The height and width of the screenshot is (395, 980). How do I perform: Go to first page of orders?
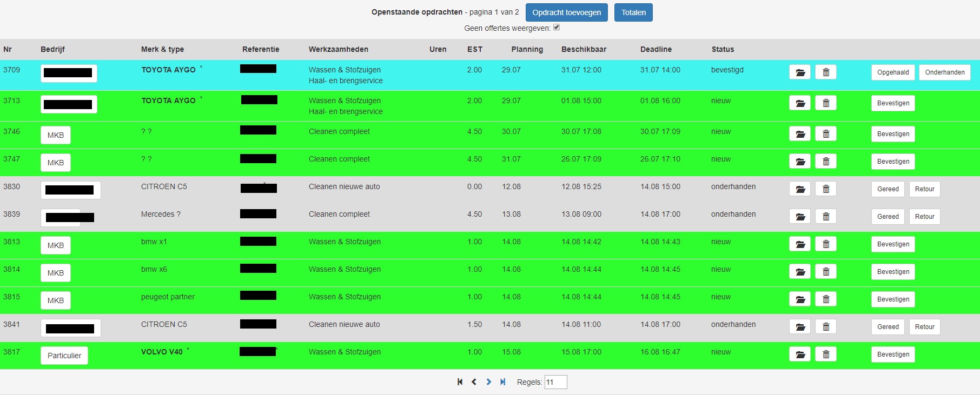[x=460, y=382]
